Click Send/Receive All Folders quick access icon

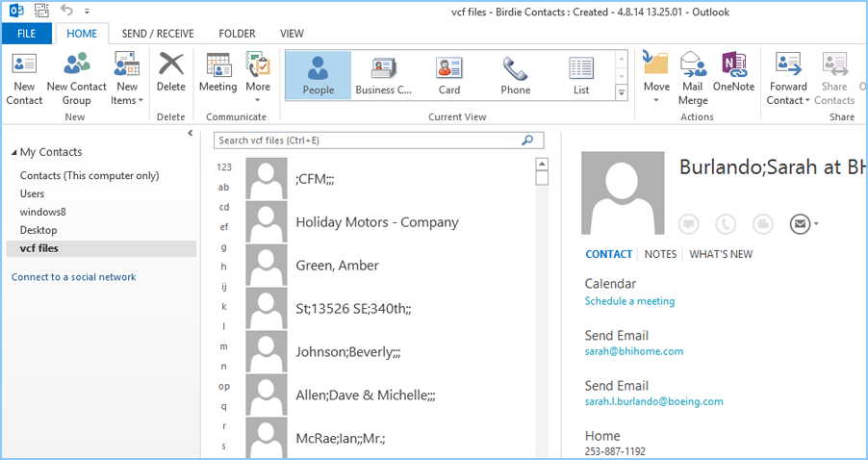point(41,10)
